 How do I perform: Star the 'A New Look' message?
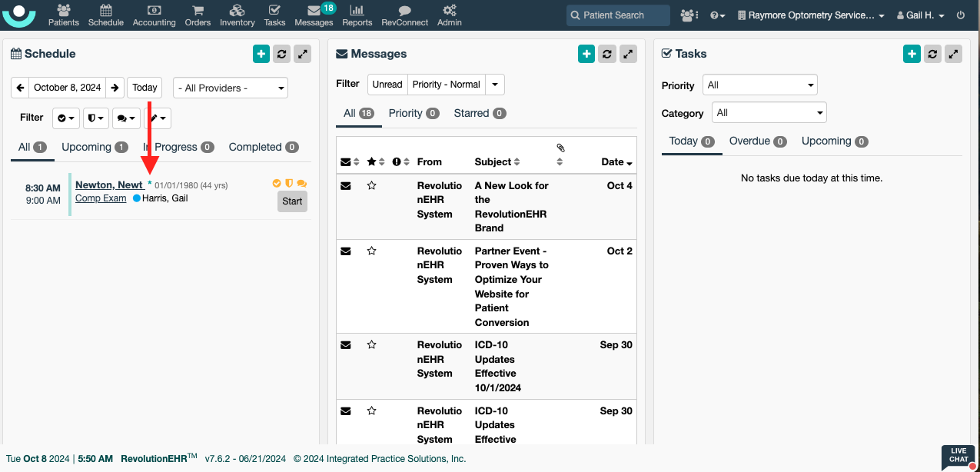click(x=372, y=185)
